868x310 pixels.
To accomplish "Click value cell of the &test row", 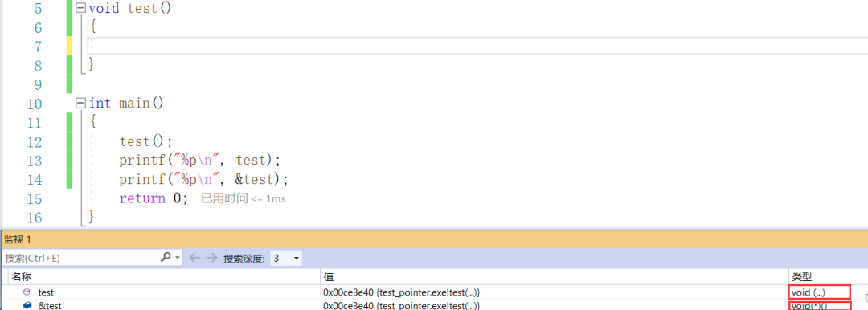I will 555,305.
